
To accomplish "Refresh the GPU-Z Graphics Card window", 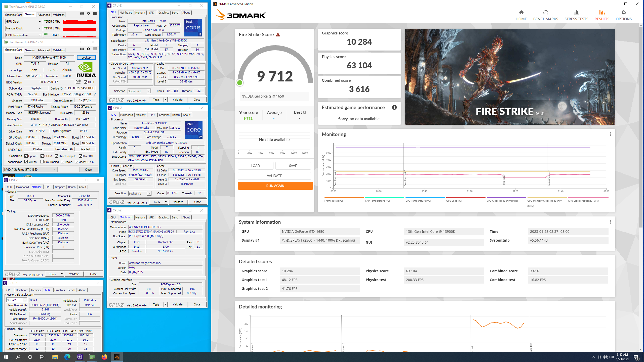I will 88,49.
